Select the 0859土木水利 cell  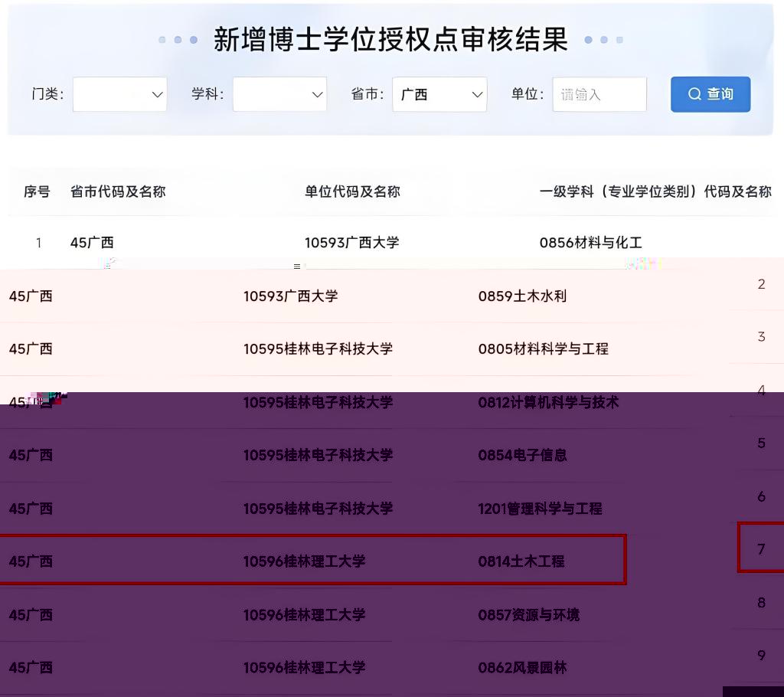point(522,296)
